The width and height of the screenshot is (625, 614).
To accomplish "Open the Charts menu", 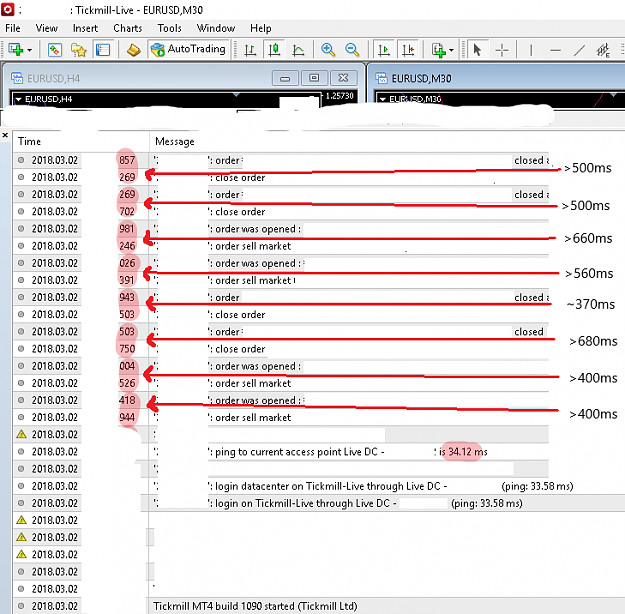I will 128,28.
